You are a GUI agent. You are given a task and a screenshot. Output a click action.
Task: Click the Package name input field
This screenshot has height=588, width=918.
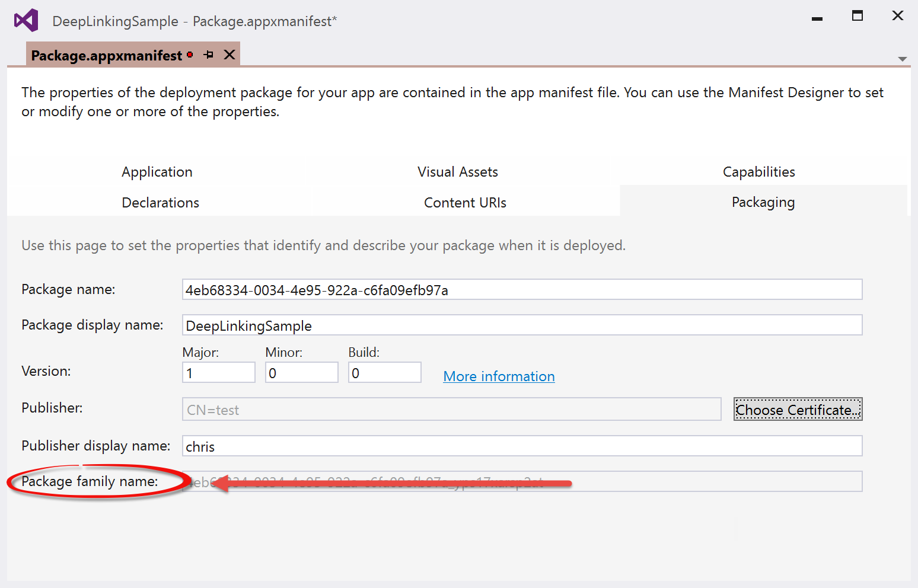(x=522, y=290)
